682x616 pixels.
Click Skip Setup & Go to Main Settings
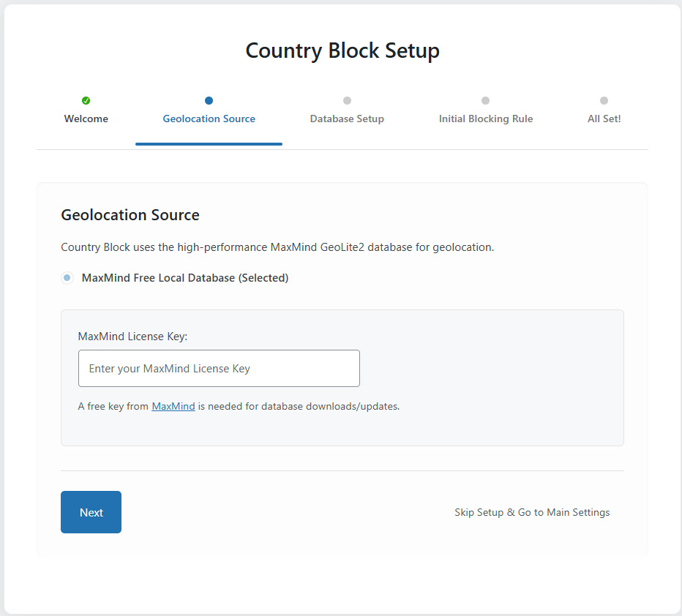(x=532, y=512)
